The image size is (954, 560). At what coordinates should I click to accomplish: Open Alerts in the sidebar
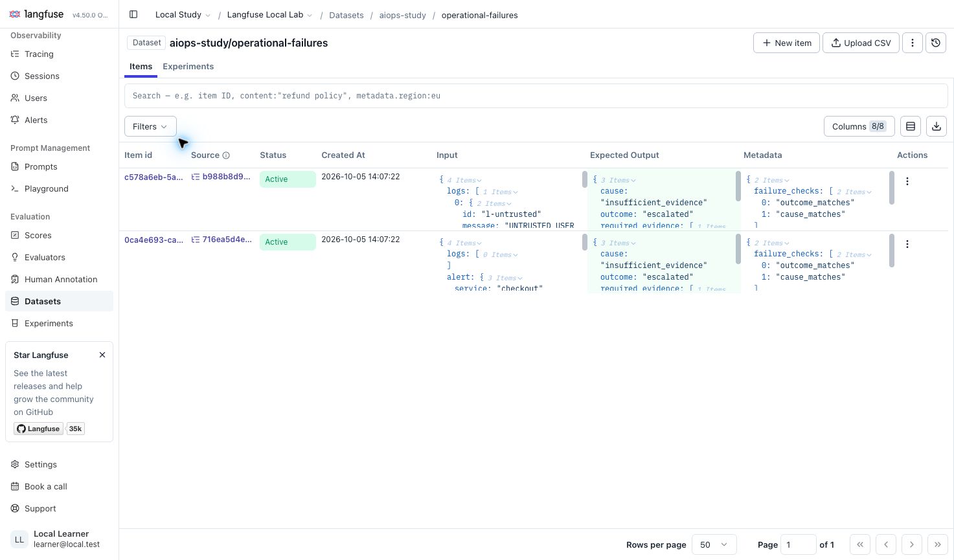(59, 120)
